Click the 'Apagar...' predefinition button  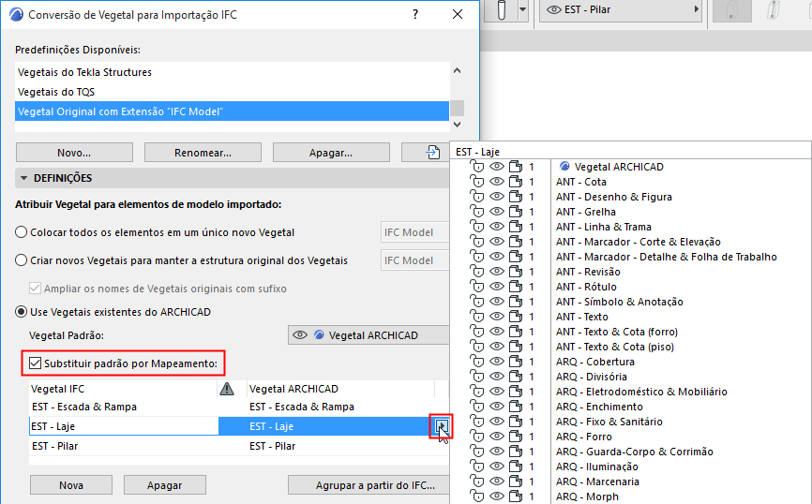[331, 153]
